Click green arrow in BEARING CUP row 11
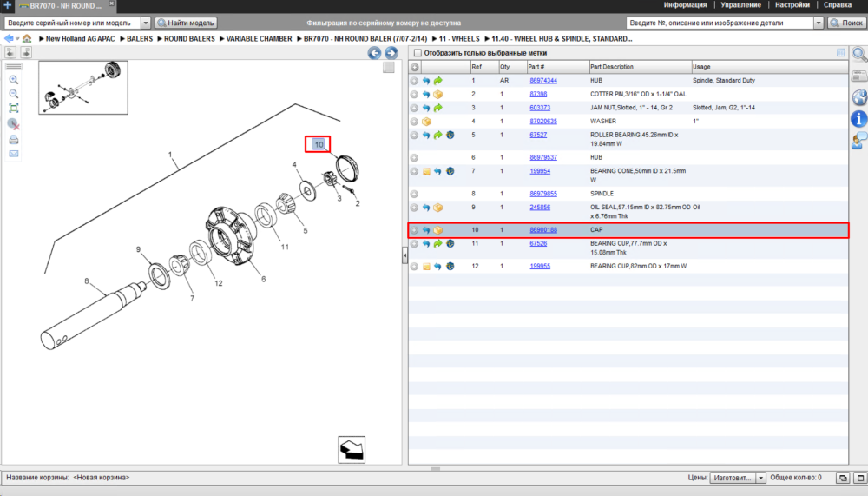868x496 pixels. (437, 244)
